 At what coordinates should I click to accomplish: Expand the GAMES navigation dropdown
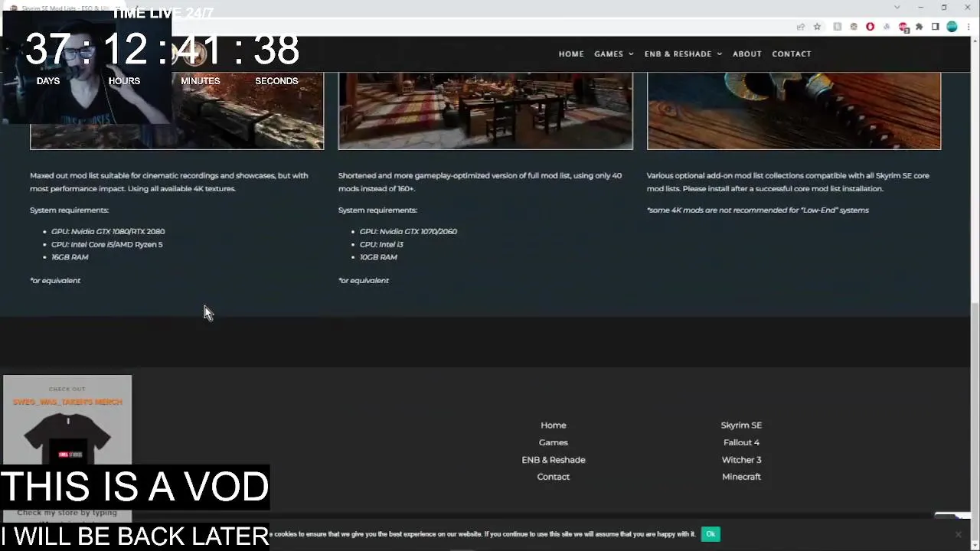[x=614, y=54]
